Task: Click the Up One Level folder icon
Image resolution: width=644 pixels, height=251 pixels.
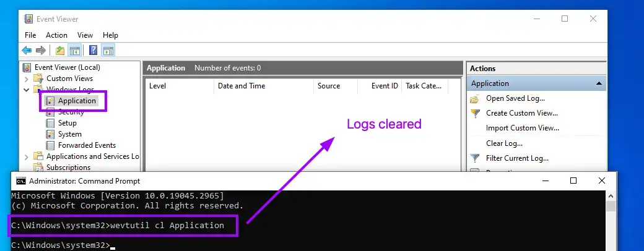Action: click(60, 51)
